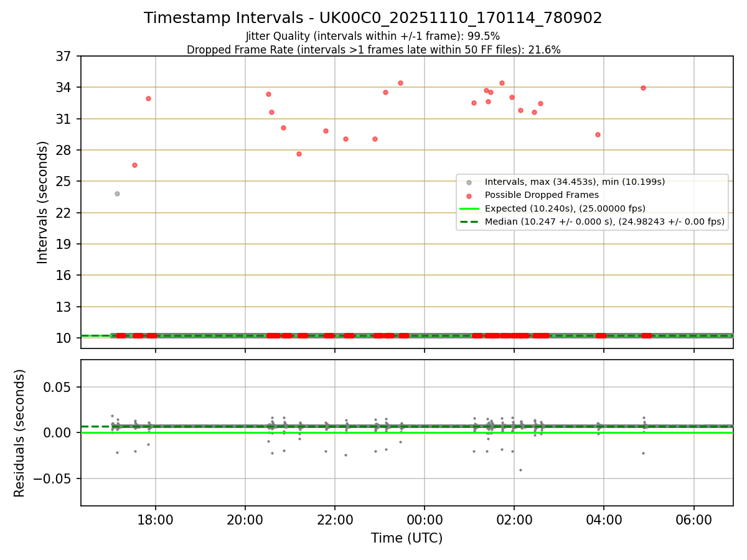
Task: Click the gray dot marker in the legend
Action: coord(469,182)
